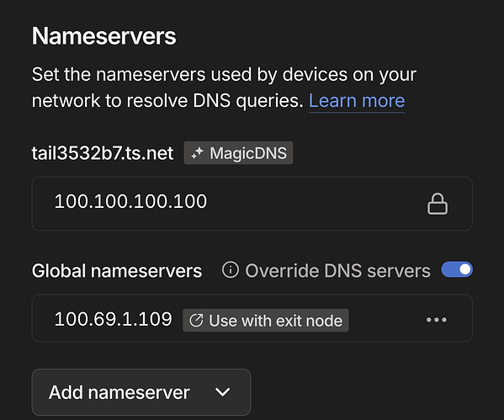Click the info icon beside Override DNS servers
Image resolution: width=504 pixels, height=420 pixels.
[x=231, y=269]
